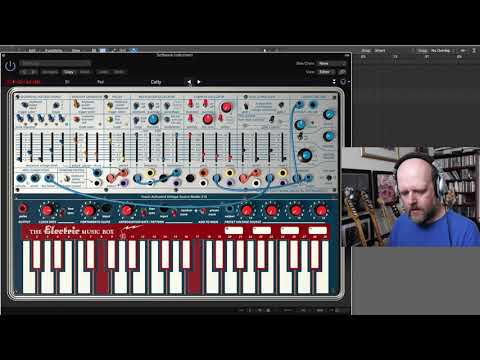Open the Functions menu in Logic window
Viewport: 480px width, 360px height.
point(53,51)
